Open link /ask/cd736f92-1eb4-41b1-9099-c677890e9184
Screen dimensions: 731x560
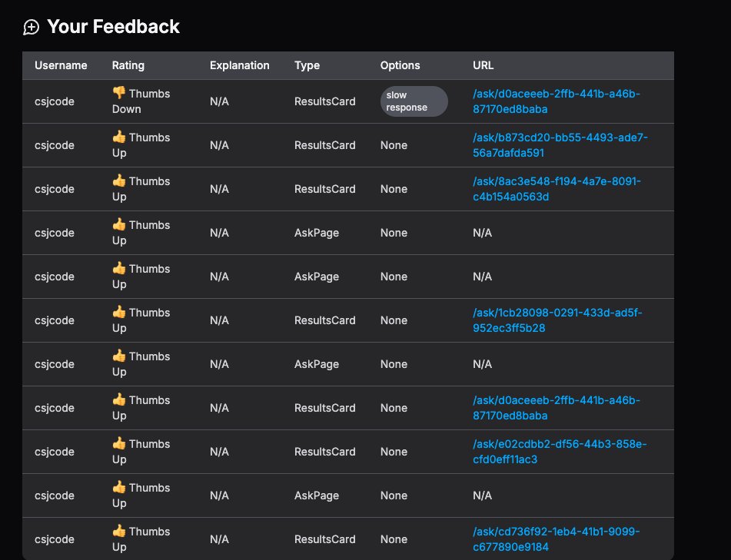point(557,539)
